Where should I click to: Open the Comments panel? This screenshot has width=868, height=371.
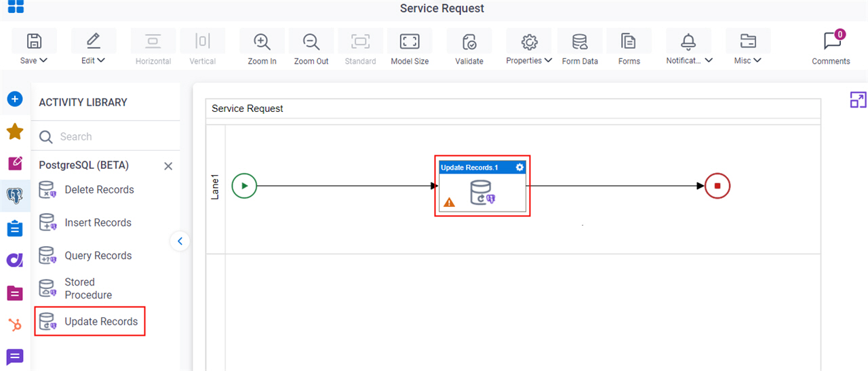(x=831, y=47)
